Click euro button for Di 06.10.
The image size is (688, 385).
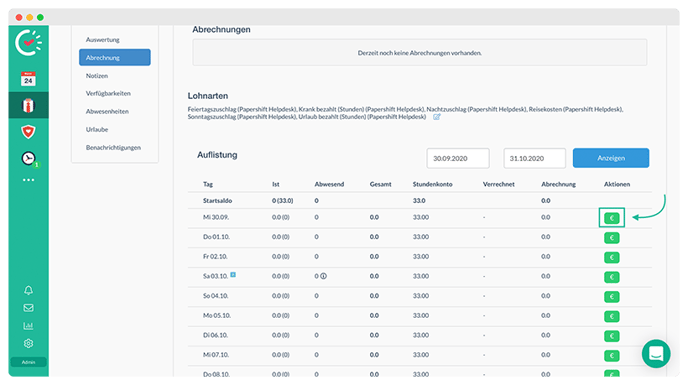pos(612,336)
